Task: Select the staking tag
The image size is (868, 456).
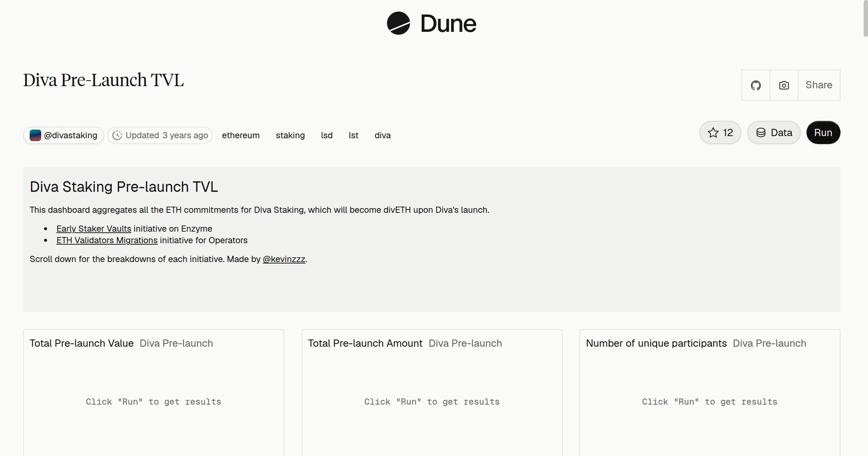Action: coord(290,135)
